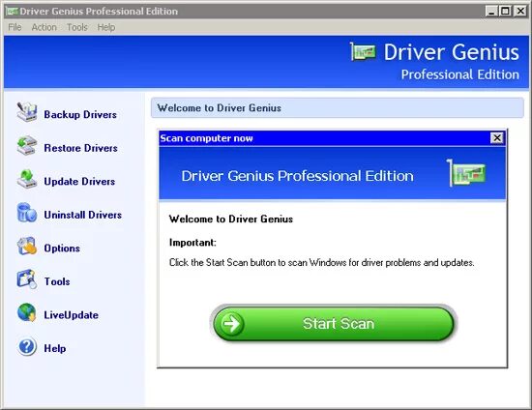
Task: Click the bold 'Welcome to Driver Genius' dialog text
Action: (231, 220)
